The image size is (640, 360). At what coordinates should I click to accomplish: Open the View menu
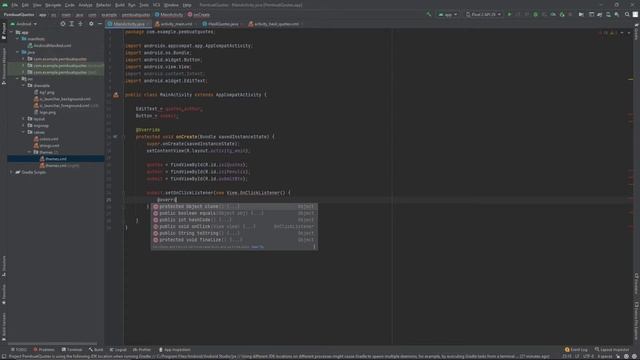[37, 5]
